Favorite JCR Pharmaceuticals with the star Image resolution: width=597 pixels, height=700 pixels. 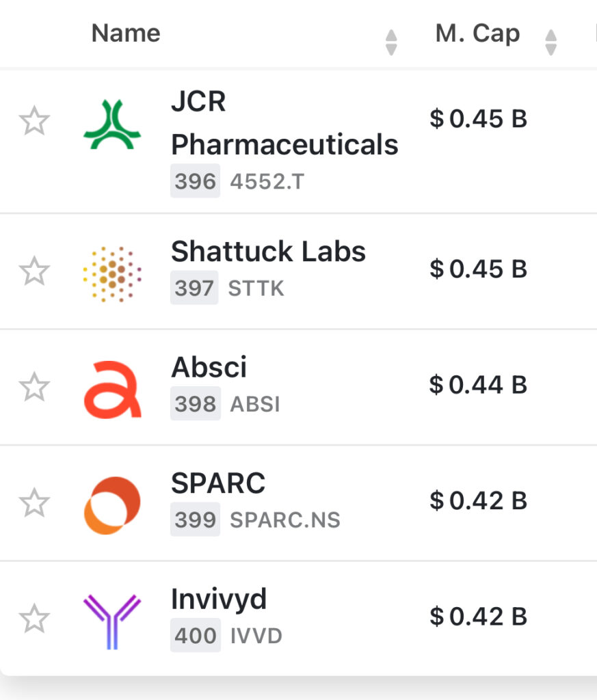34,122
